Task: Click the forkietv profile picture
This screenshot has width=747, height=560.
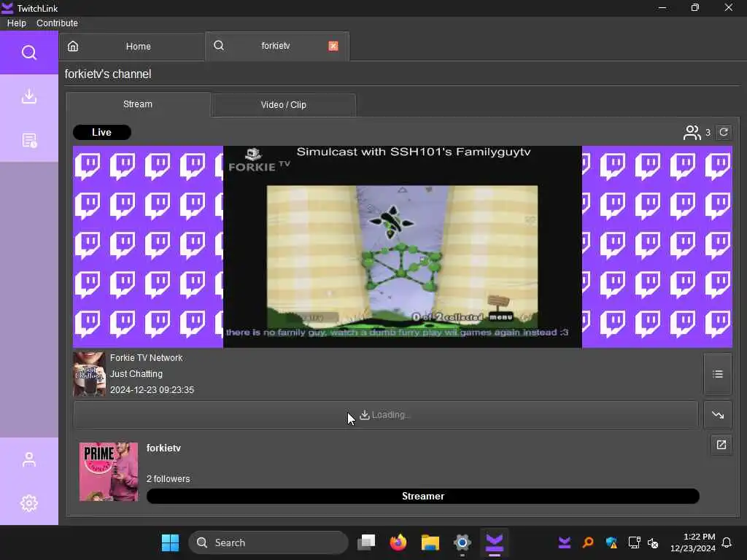Action: (109, 472)
